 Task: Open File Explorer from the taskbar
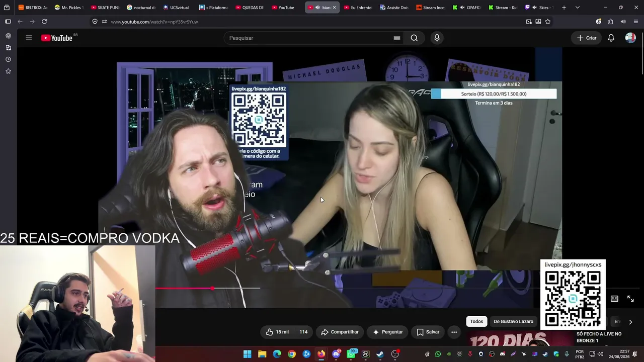(262, 354)
